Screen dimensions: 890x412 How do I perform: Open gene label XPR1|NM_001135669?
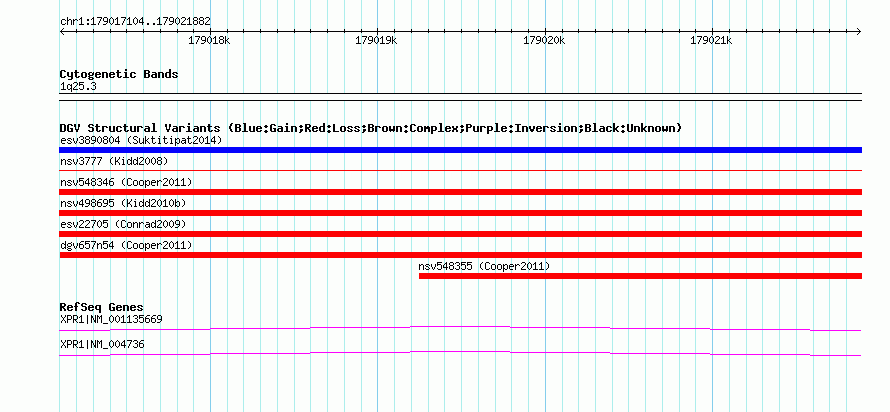(x=111, y=319)
